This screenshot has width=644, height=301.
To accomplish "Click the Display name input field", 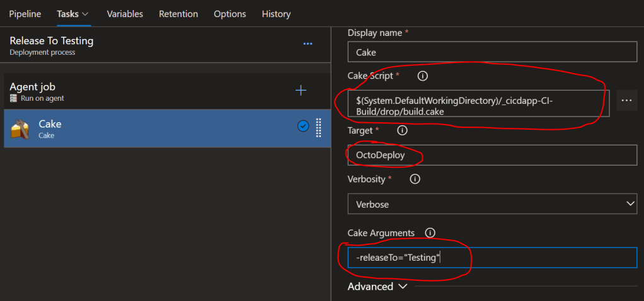I will tap(492, 52).
